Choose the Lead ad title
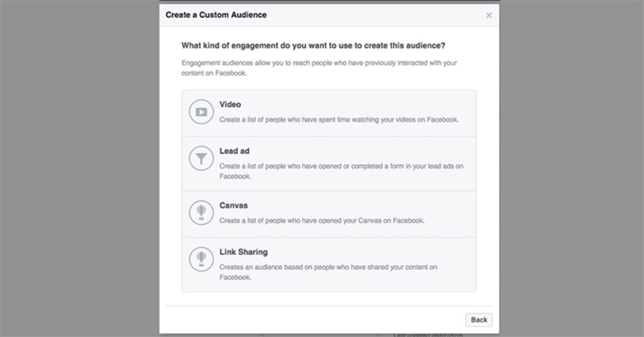 tap(235, 151)
